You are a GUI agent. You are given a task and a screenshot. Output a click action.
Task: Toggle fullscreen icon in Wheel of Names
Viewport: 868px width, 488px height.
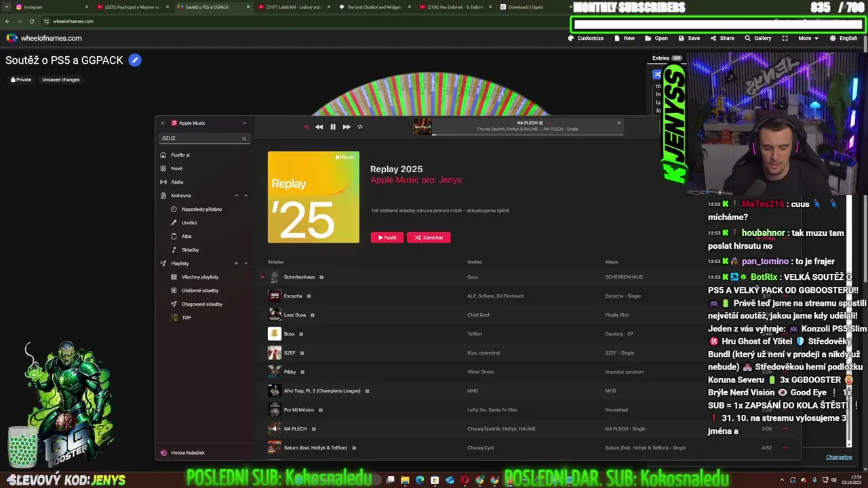(785, 38)
